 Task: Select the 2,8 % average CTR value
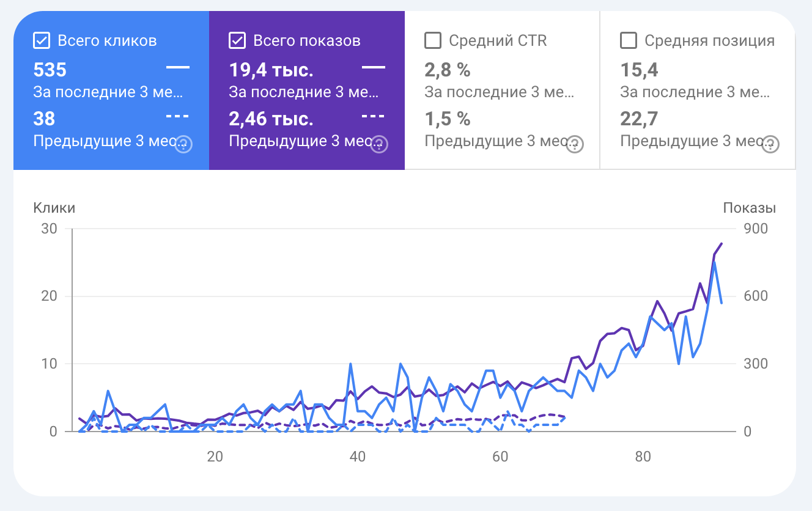(448, 70)
